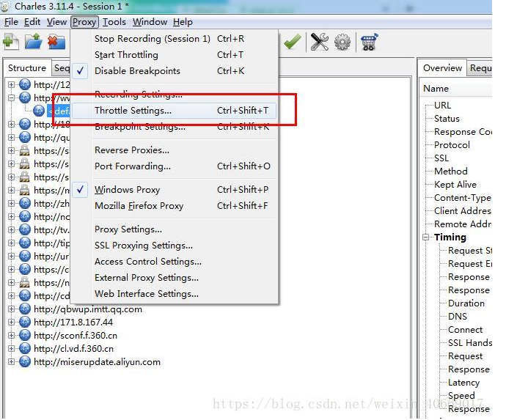
Task: Select the Kept Alive row
Action: (x=455, y=184)
